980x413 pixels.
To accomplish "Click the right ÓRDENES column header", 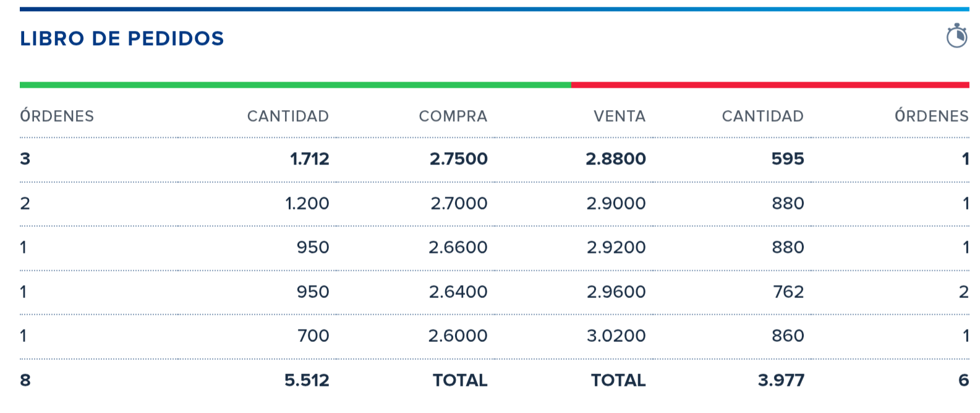I will 931,116.
